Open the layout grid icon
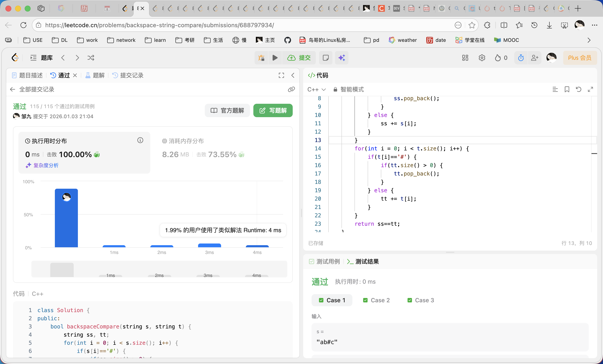Screen dimensions: 603x364 [x=465, y=58]
